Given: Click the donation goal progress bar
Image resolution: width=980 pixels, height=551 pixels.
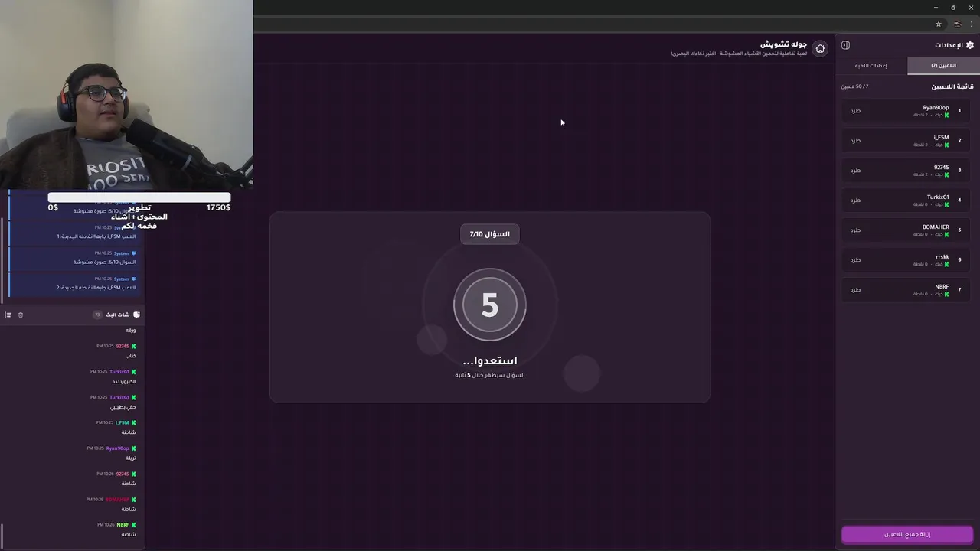Looking at the screenshot, I should click(x=139, y=197).
